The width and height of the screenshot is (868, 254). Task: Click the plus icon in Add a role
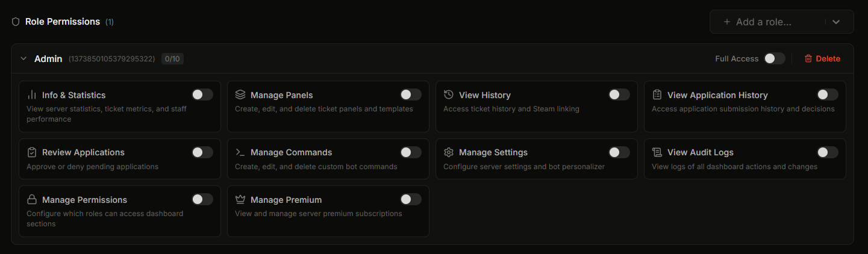[726, 22]
